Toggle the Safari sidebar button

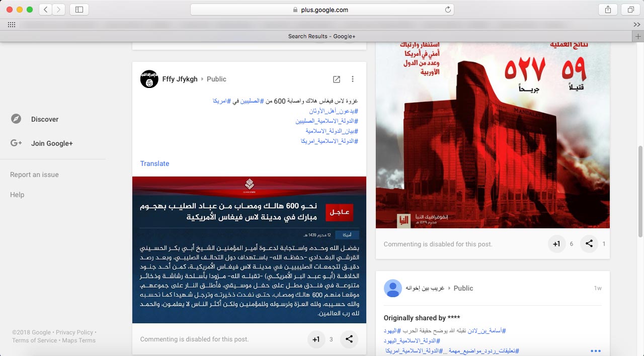pyautogui.click(x=79, y=10)
